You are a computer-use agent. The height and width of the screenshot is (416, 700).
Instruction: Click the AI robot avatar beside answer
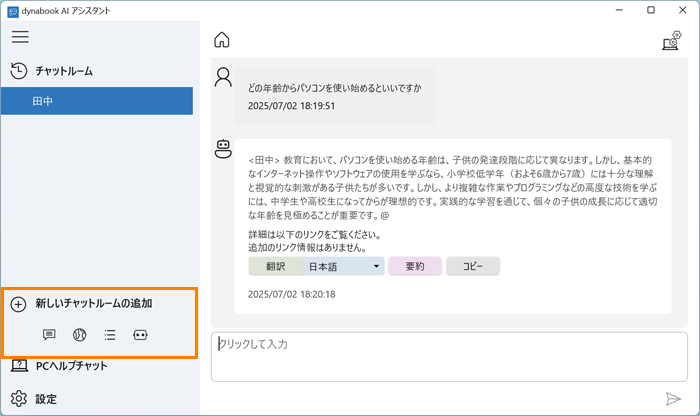(x=223, y=149)
